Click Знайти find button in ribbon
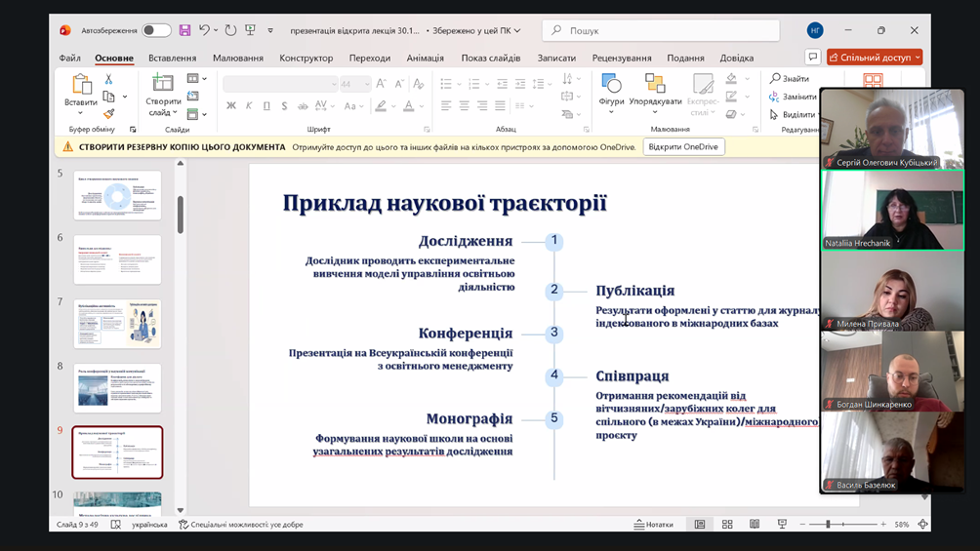Screen dimensions: 980x551 tap(790, 79)
